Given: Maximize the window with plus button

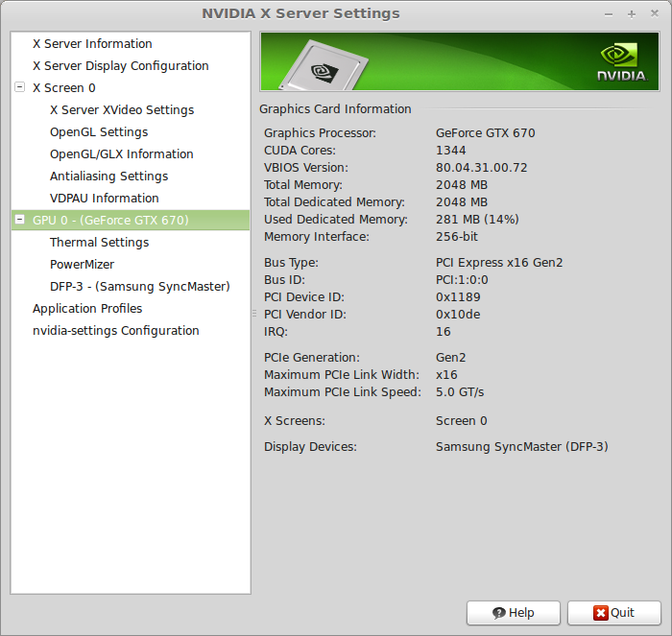Looking at the screenshot, I should [632, 14].
